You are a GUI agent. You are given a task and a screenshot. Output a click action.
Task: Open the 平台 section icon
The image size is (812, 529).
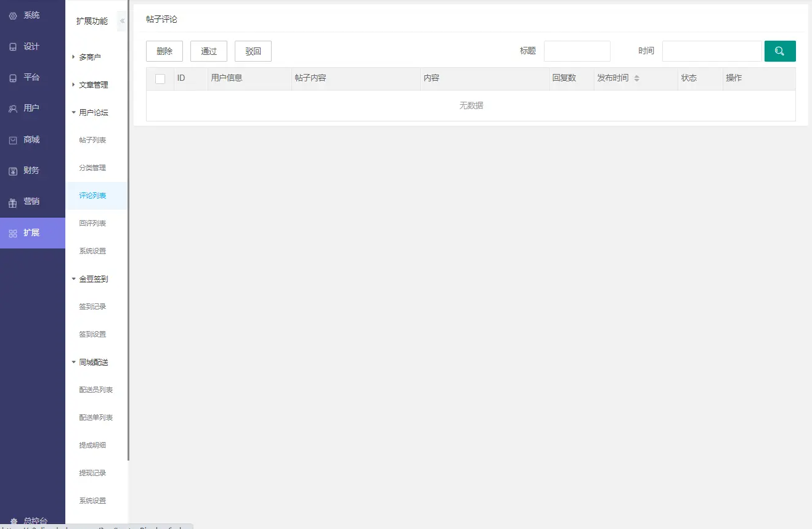pos(13,78)
